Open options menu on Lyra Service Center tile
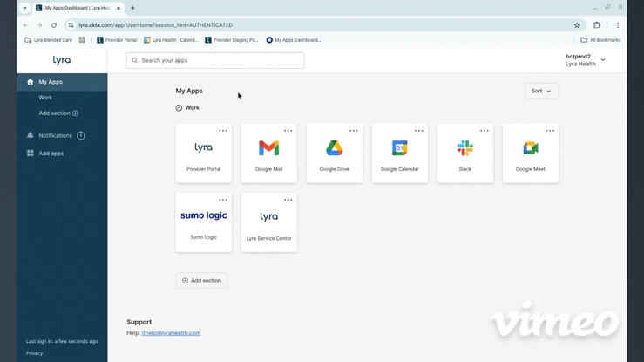The image size is (644, 362). pyautogui.click(x=288, y=200)
